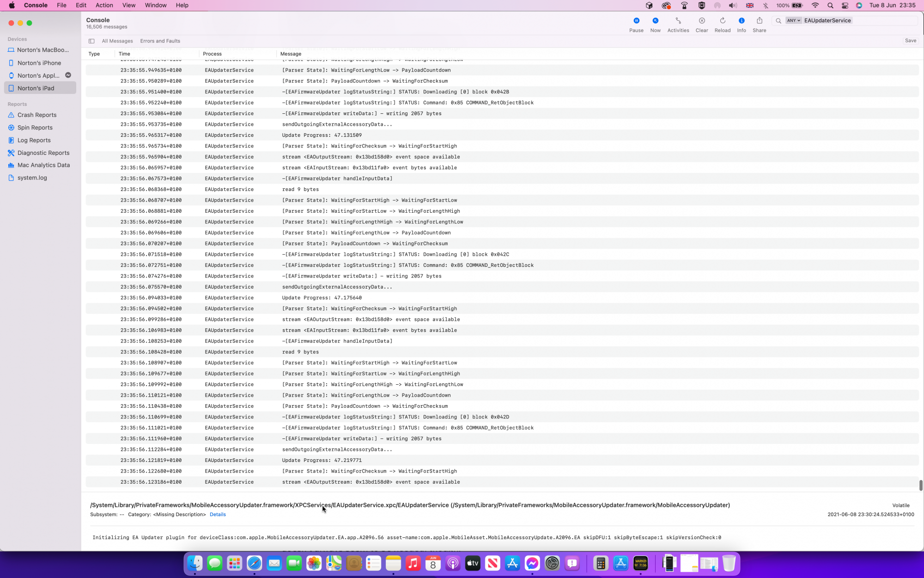Toggle Activities mode in toolbar
924x578 pixels.
point(678,21)
